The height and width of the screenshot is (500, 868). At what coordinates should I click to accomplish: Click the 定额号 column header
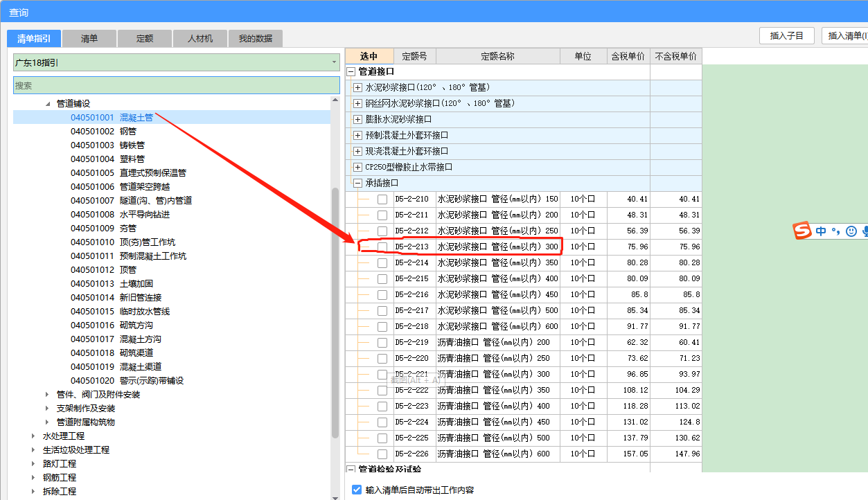[414, 56]
